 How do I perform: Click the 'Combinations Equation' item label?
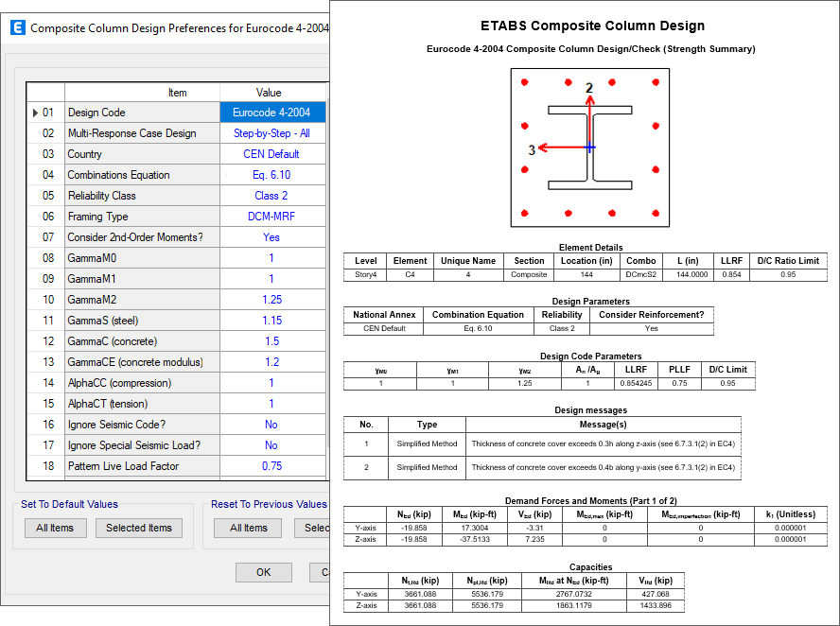(x=118, y=175)
